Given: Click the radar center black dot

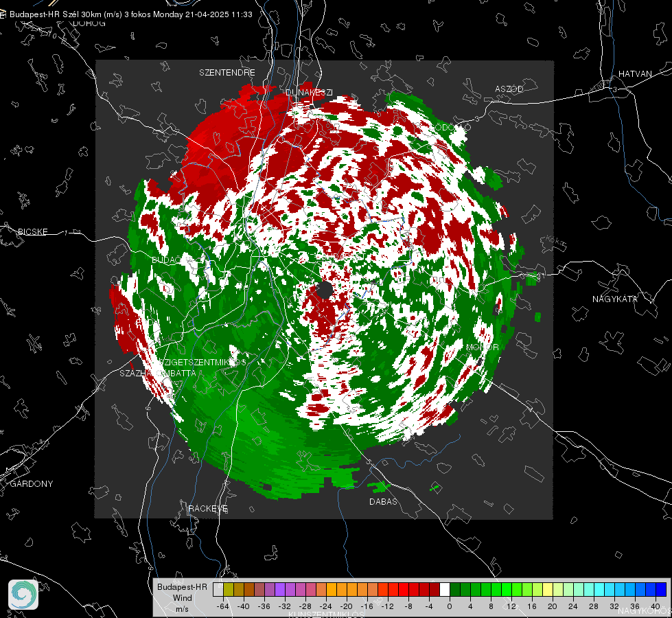Looking at the screenshot, I should coord(325,290).
